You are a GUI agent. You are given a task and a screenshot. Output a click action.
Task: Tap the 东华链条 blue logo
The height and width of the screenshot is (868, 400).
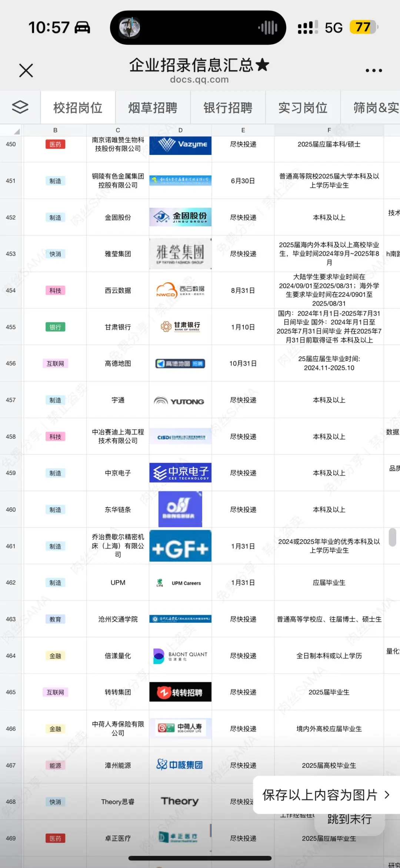(180, 509)
